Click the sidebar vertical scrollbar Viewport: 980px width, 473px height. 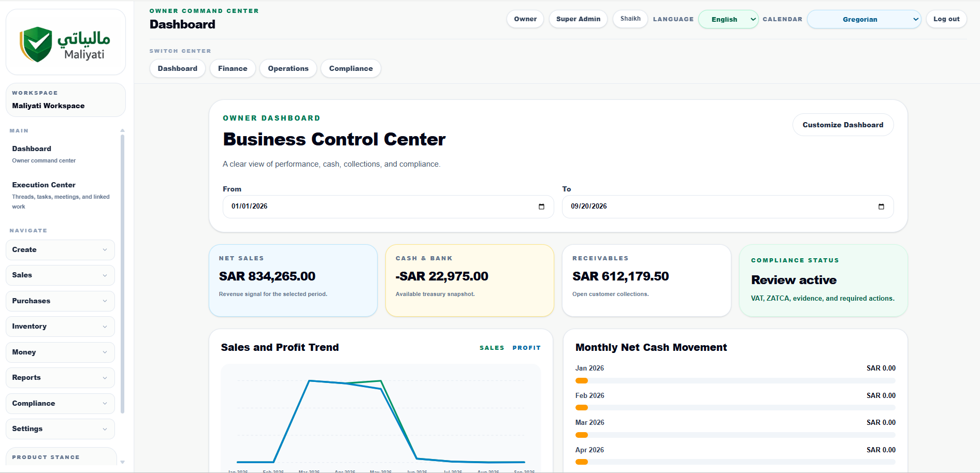coord(123,274)
